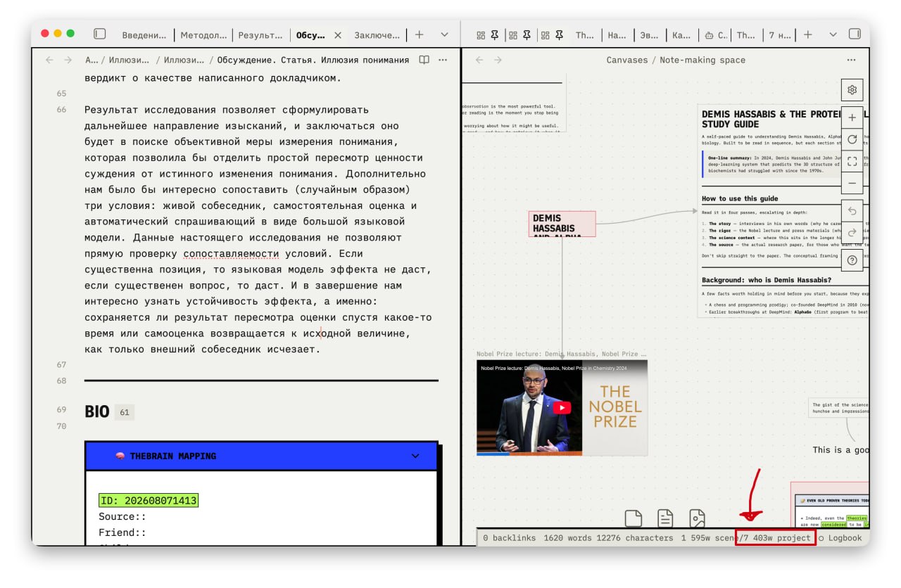Switch to the Методол... tab
This screenshot has height=588, width=901.
point(203,34)
